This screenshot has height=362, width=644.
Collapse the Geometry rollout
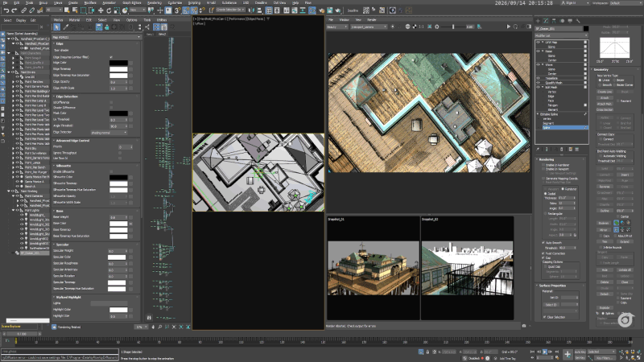pos(601,70)
